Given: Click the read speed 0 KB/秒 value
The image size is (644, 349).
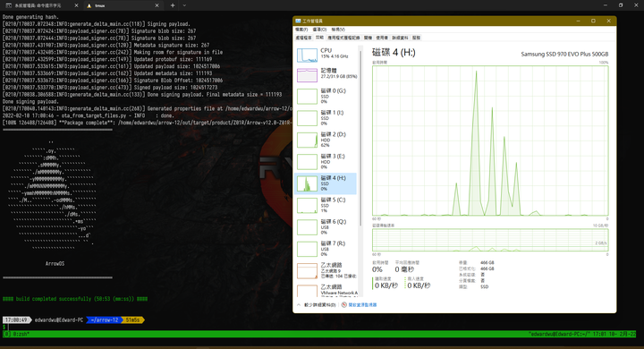Looking at the screenshot, I should tap(386, 285).
